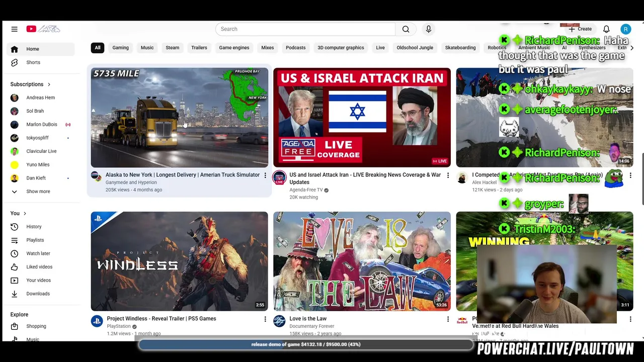Open Clavicular Live subscription

pos(42,151)
